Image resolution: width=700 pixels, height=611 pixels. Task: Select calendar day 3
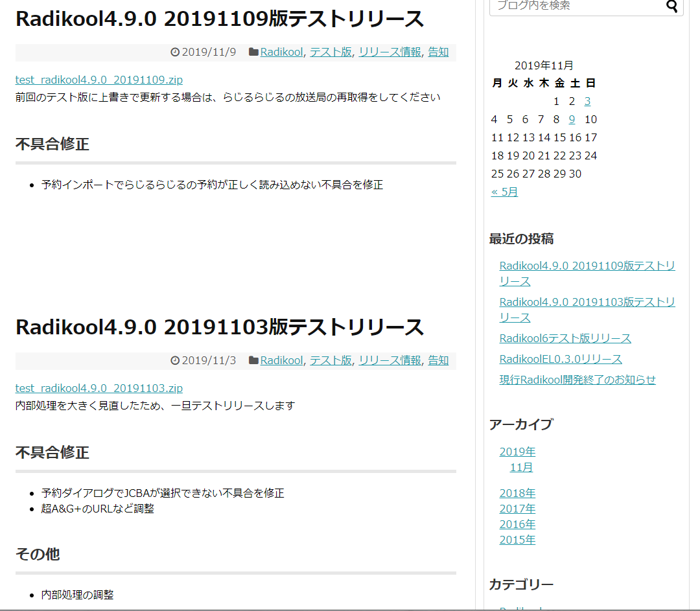click(587, 101)
